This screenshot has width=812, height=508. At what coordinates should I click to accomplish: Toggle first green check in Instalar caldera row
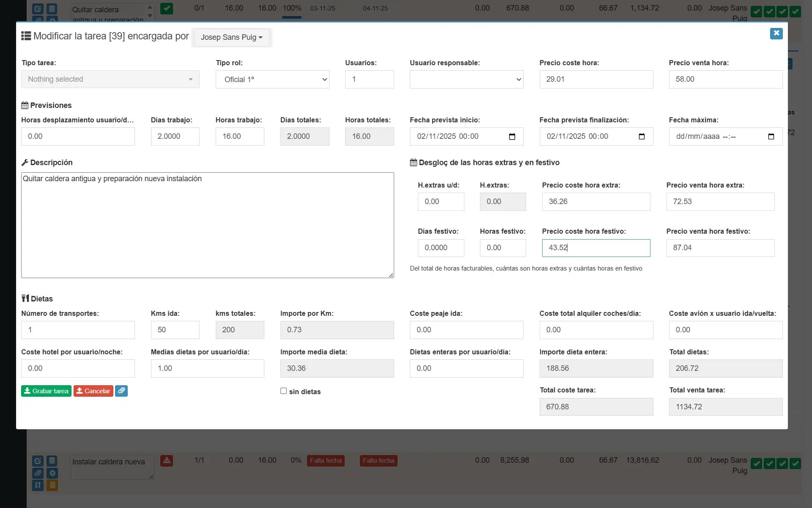coord(757,464)
